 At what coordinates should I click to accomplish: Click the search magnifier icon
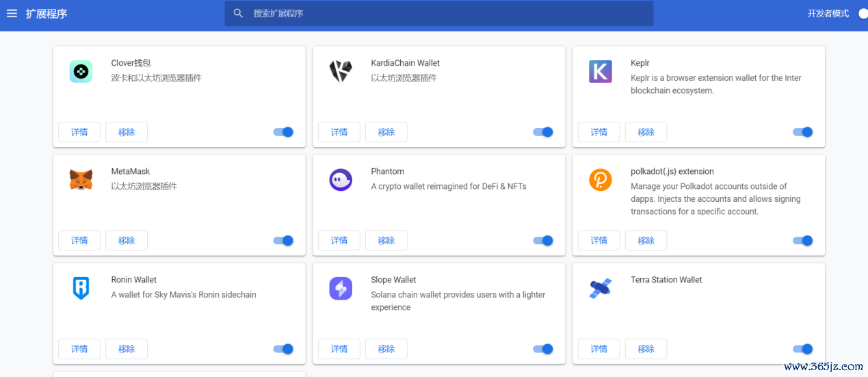pyautogui.click(x=238, y=14)
